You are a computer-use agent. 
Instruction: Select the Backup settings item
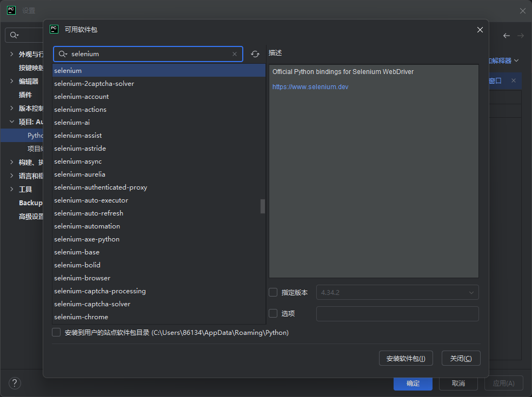[x=30, y=203]
